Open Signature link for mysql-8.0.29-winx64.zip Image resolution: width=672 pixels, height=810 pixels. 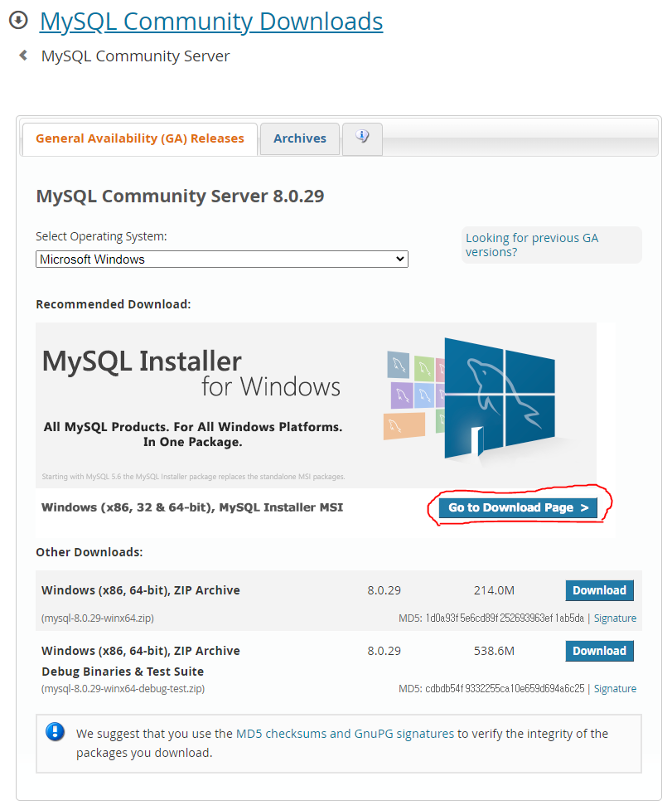tap(615, 618)
